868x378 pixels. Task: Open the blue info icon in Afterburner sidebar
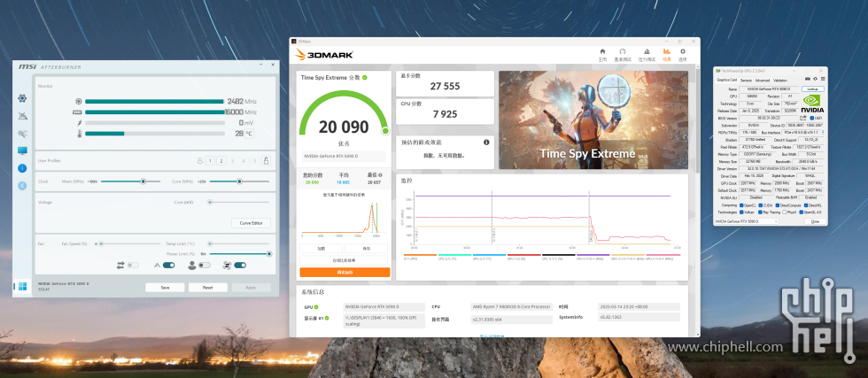(x=22, y=168)
